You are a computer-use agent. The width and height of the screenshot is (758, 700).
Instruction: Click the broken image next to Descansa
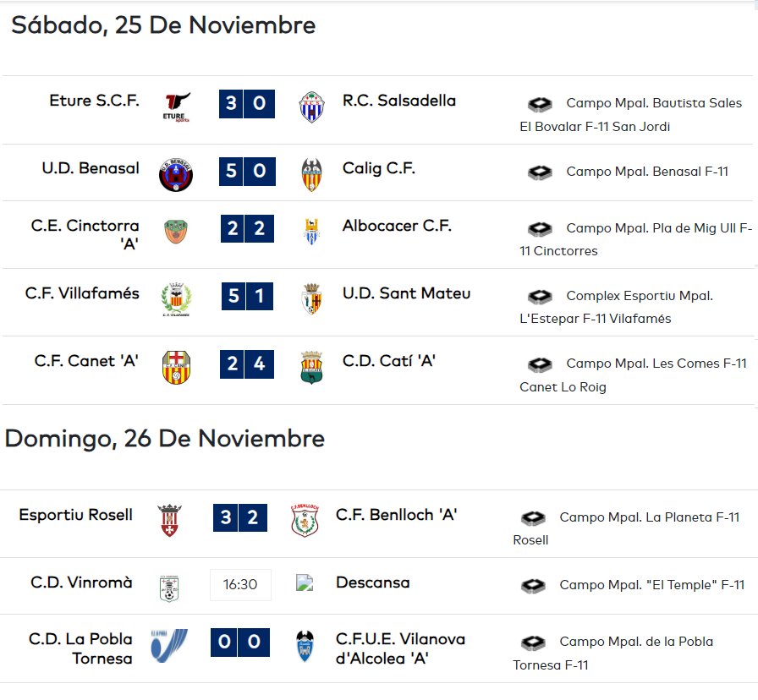305,582
